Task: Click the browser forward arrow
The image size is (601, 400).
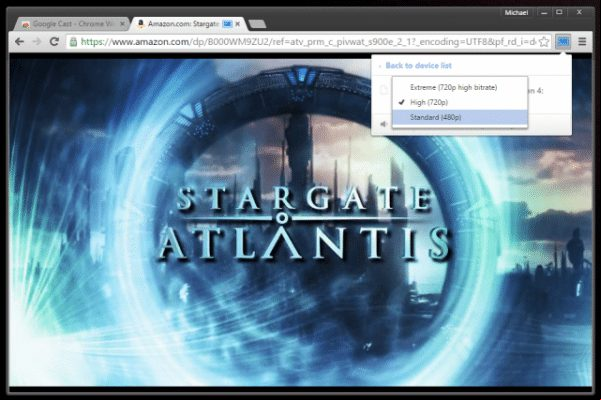Action: click(37, 41)
